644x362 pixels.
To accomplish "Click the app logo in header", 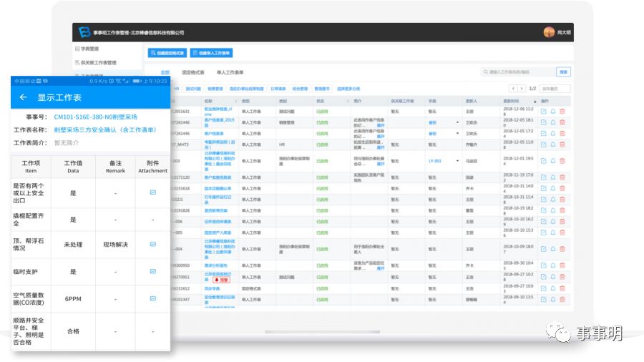I will pos(84,32).
